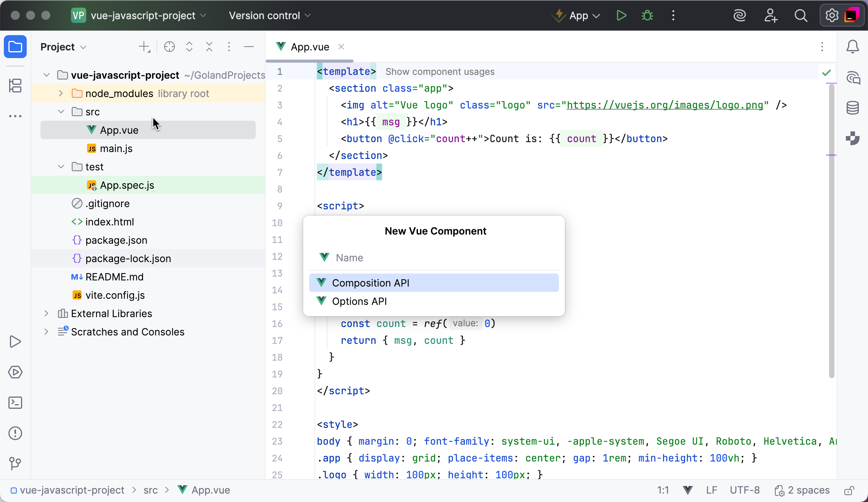Open Search Everywhere with the magnifier icon
868x502 pixels.
tap(800, 15)
